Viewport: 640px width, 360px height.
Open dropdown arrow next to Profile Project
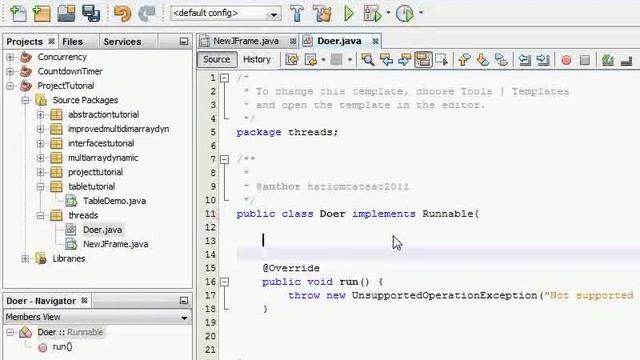[x=421, y=13]
